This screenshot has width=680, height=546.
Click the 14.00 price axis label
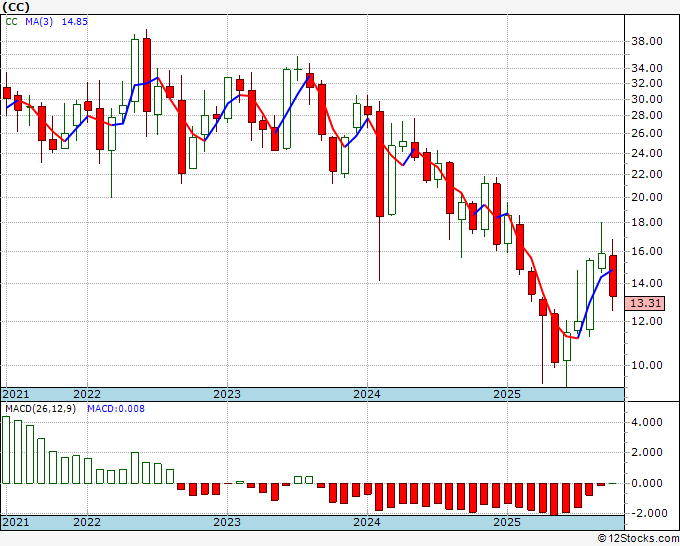(x=646, y=284)
